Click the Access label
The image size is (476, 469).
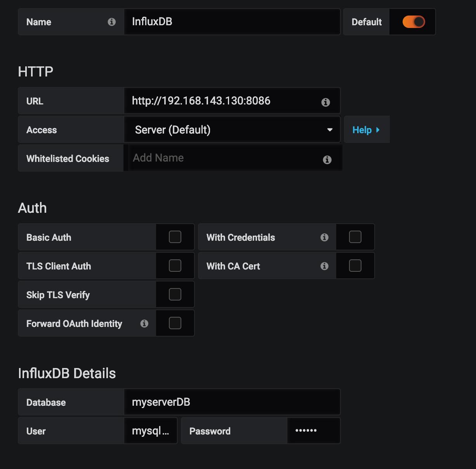(42, 130)
